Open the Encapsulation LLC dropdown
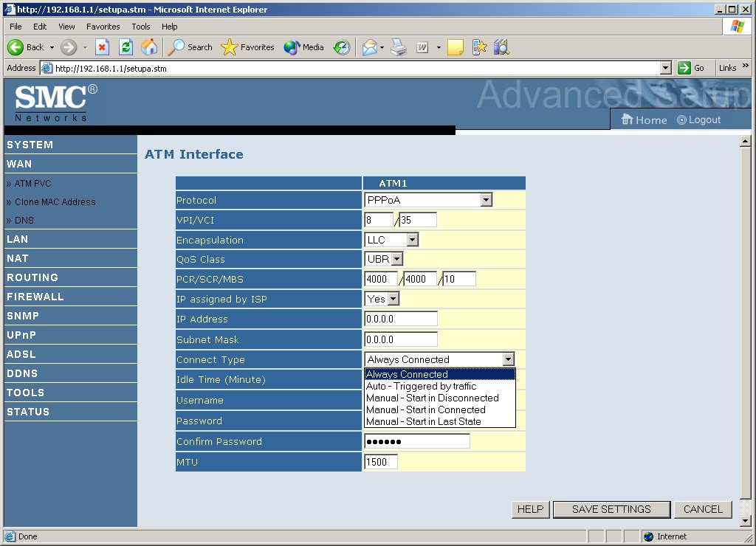Viewport: 756px width, 546px height. coord(412,240)
